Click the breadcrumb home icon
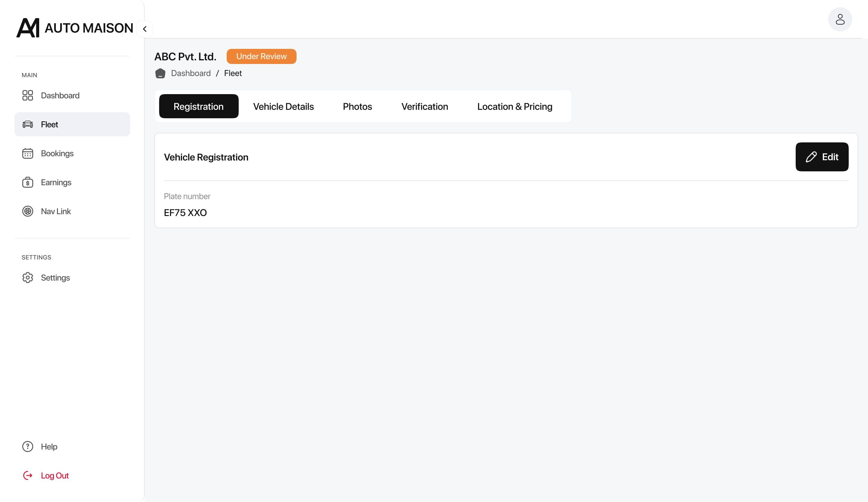The width and height of the screenshot is (868, 502). pos(160,73)
